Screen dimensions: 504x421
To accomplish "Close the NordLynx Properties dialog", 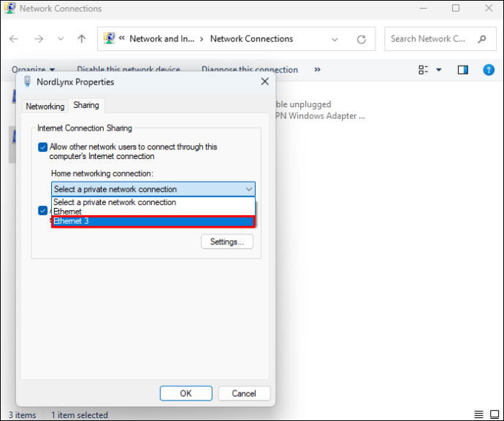I will [265, 82].
